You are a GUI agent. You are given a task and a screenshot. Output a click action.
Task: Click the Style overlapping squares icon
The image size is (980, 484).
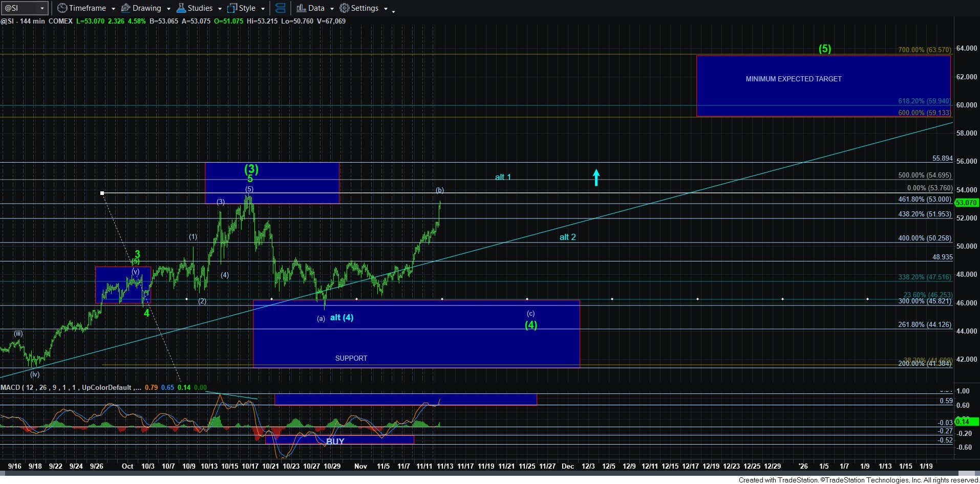[232, 8]
